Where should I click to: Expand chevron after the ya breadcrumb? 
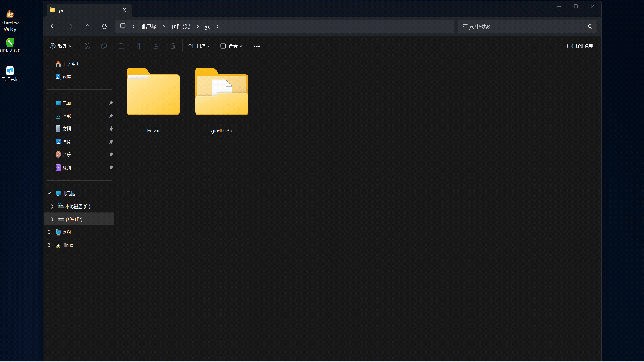(x=218, y=27)
